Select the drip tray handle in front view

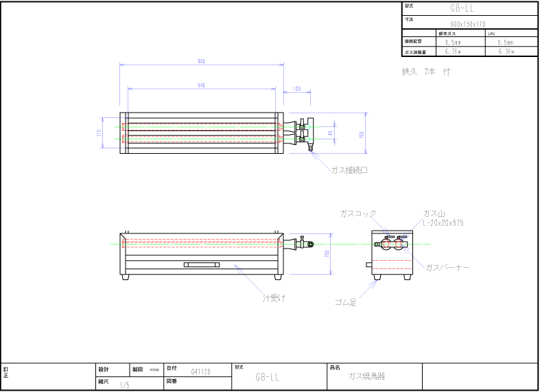coord(202,264)
